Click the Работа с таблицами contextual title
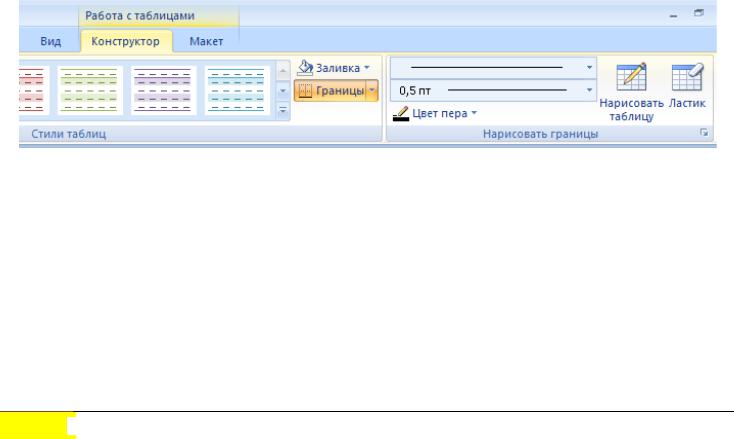 [x=140, y=15]
